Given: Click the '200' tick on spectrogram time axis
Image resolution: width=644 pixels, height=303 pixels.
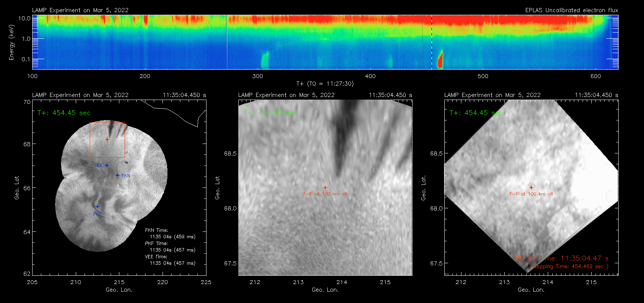Looking at the screenshot, I should point(145,76).
